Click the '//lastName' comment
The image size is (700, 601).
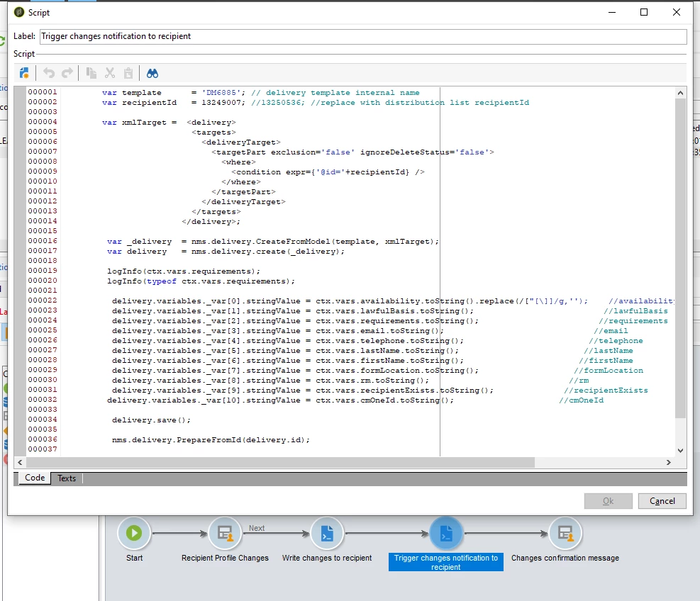608,351
